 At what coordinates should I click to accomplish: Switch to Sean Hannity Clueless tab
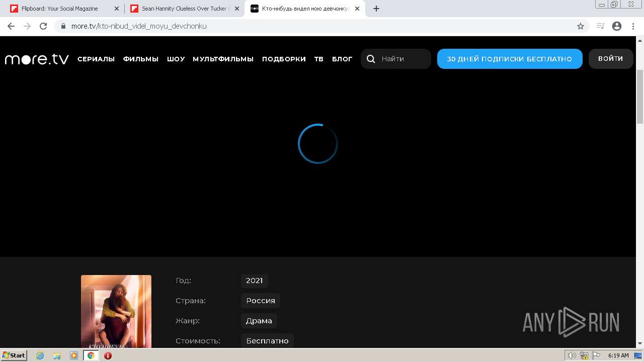[185, 9]
